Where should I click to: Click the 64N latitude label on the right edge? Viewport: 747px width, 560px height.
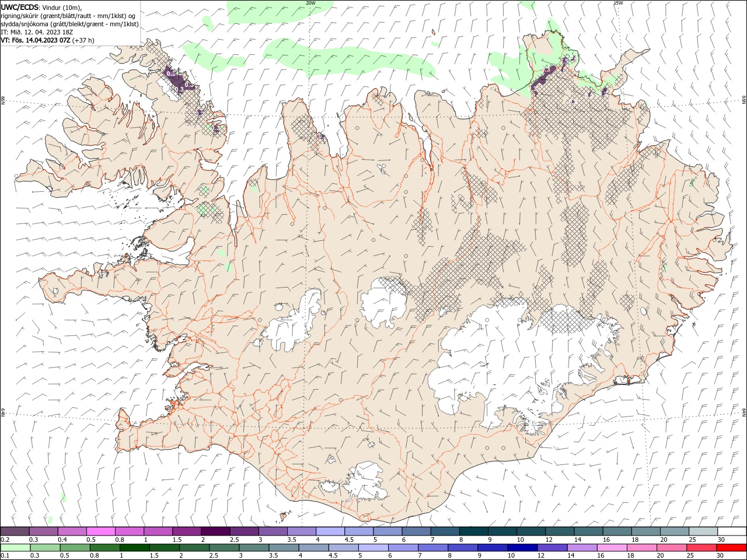pyautogui.click(x=744, y=411)
